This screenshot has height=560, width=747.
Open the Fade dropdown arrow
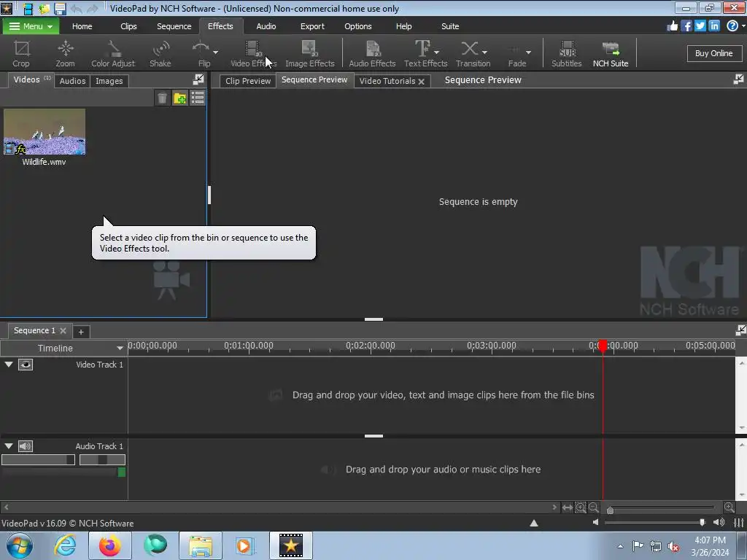(528, 52)
